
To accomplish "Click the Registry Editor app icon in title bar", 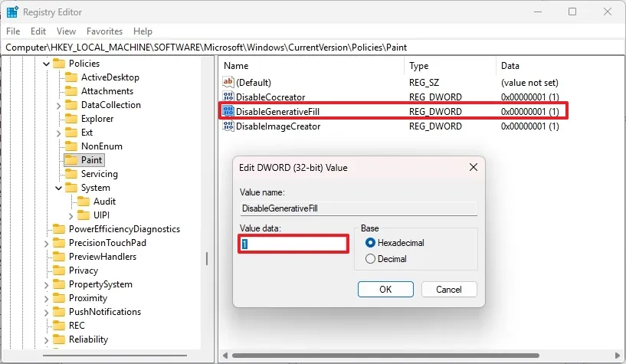I will click(12, 12).
